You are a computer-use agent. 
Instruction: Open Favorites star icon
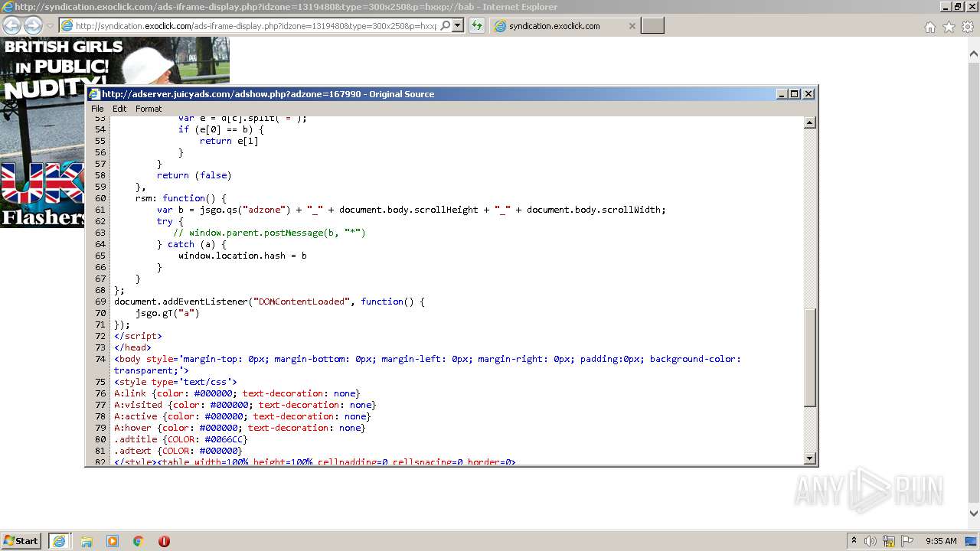point(949,27)
